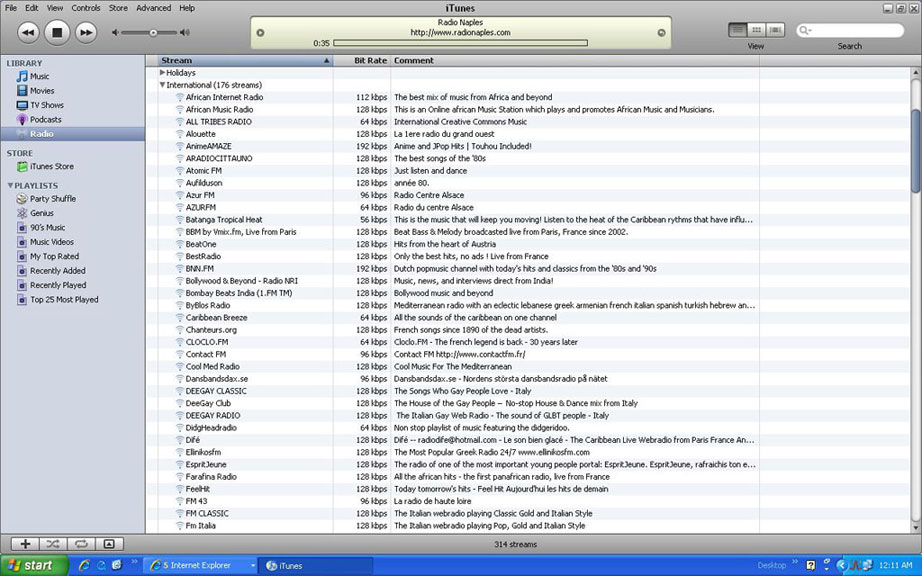This screenshot has height=576, width=922.
Task: Switch to grid view
Action: pos(757,30)
